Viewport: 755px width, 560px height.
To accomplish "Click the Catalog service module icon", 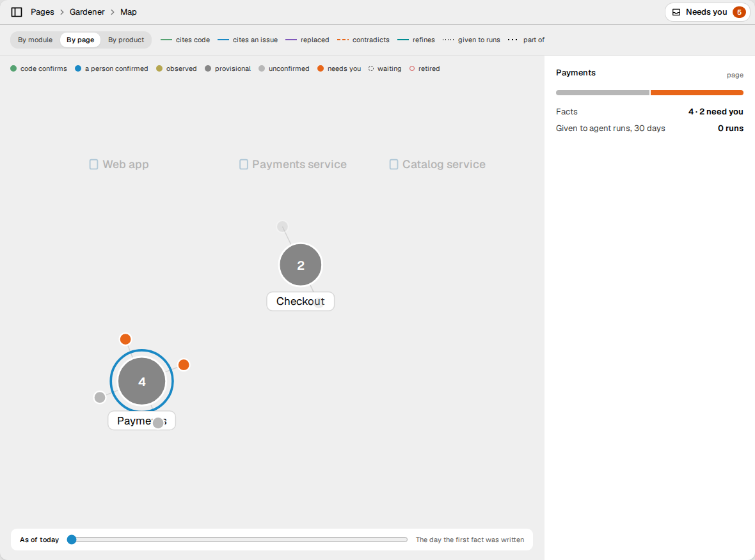I will click(394, 164).
